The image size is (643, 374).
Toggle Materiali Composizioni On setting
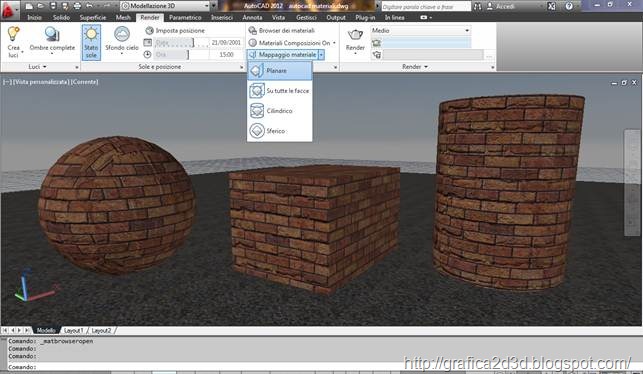[292, 43]
